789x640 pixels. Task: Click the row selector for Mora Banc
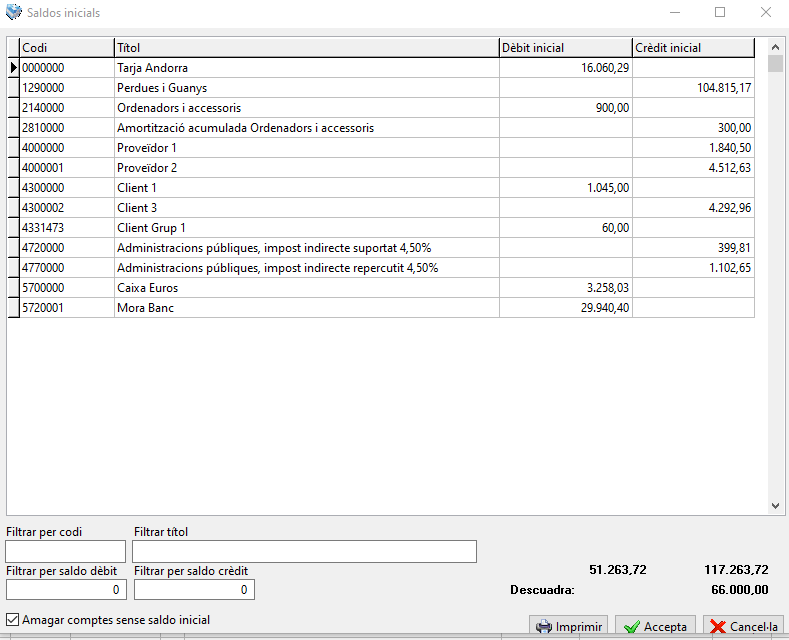[14, 308]
